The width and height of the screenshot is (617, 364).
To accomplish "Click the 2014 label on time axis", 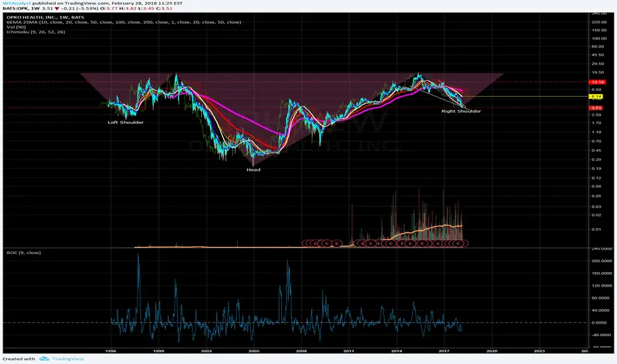I will 397,351.
